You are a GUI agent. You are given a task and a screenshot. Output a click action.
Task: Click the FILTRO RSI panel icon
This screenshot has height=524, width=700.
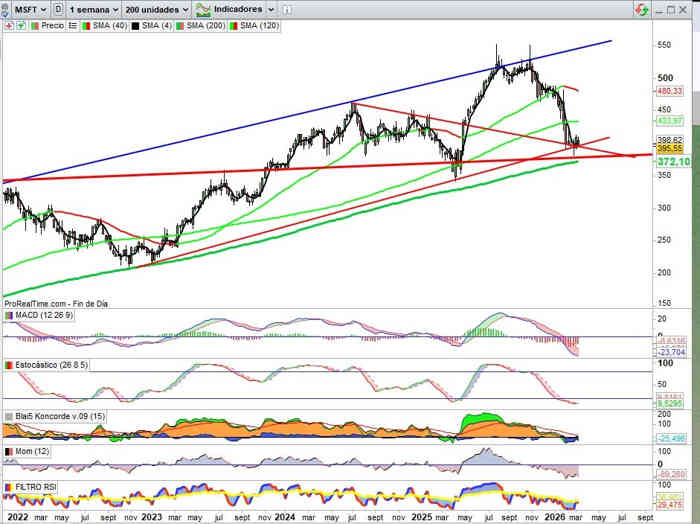tap(9, 486)
